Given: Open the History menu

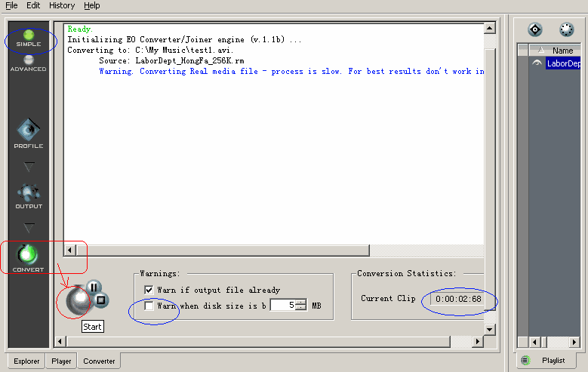Looking at the screenshot, I should tap(62, 5).
